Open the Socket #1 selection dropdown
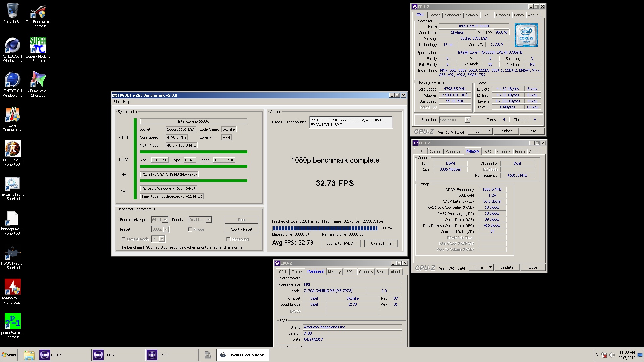The height and width of the screenshot is (362, 644). [467, 120]
